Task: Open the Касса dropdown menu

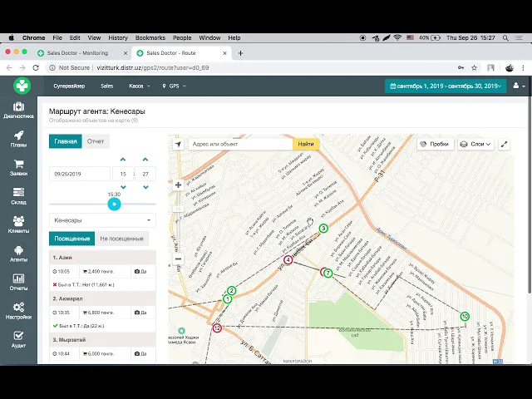Action: [x=140, y=86]
